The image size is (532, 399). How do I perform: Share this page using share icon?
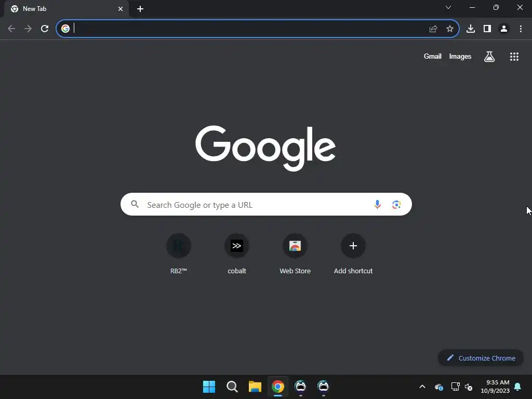[x=433, y=29]
